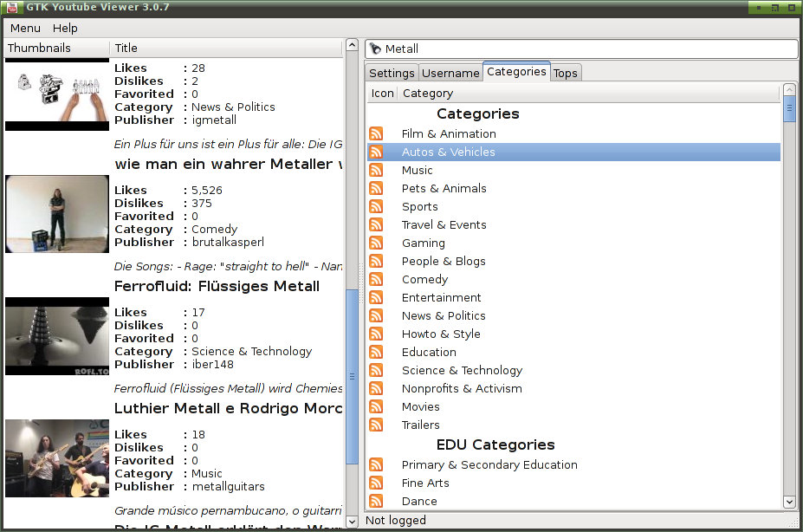Screen dimensions: 803x532
Task: Click the RSS icon beside Film & Animation
Action: point(376,133)
